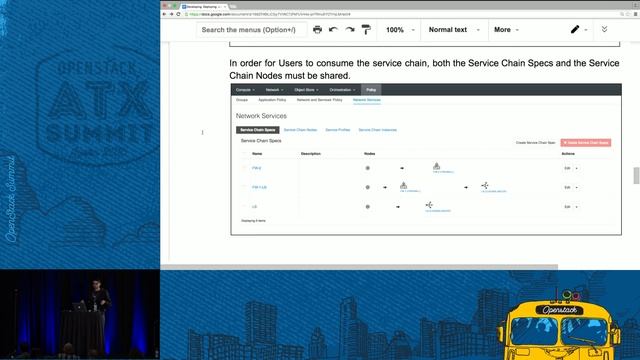Click the firewall node icon in FW-1-LB row

coord(403,185)
